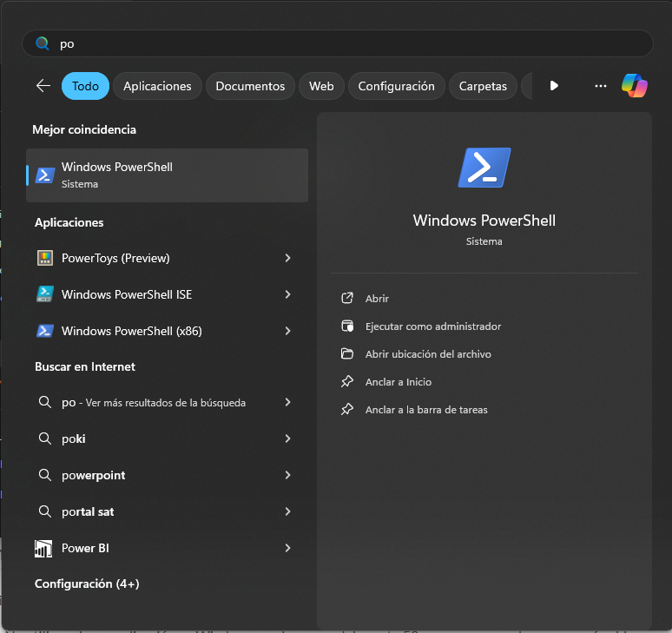
Task: Search web for 'portal sat' suggestion
Action: (168, 511)
